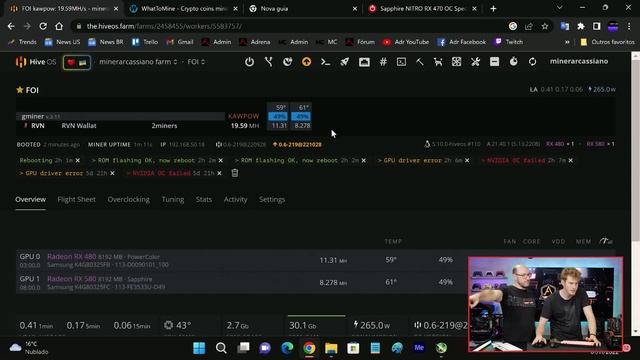Viewport: 640px width, 360px height.
Task: Click the minus square icon in toolbar
Action: (x=494, y=62)
